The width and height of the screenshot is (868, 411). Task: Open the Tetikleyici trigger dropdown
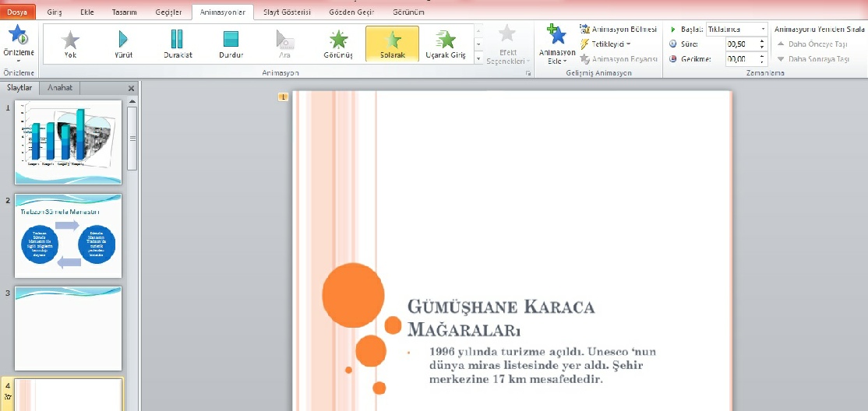605,44
